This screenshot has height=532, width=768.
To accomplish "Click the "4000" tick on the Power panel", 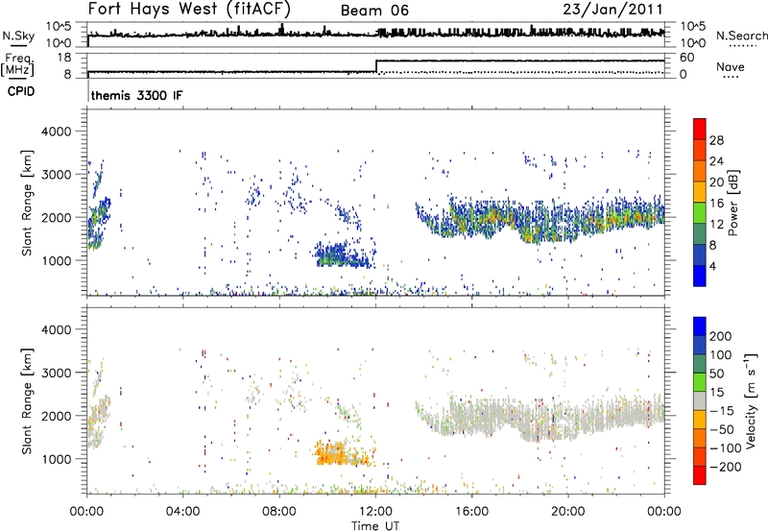I will [56, 132].
